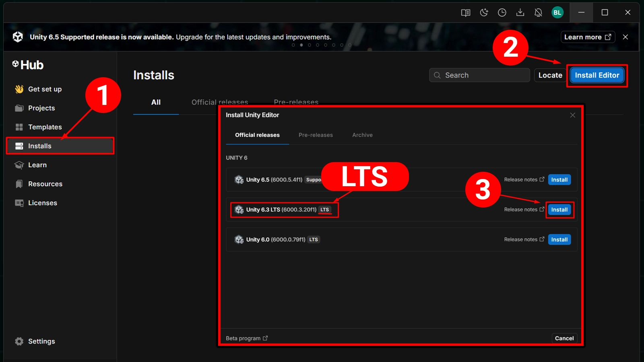The width and height of the screenshot is (644, 362).
Task: Click Learn more in the banner
Action: click(x=588, y=37)
